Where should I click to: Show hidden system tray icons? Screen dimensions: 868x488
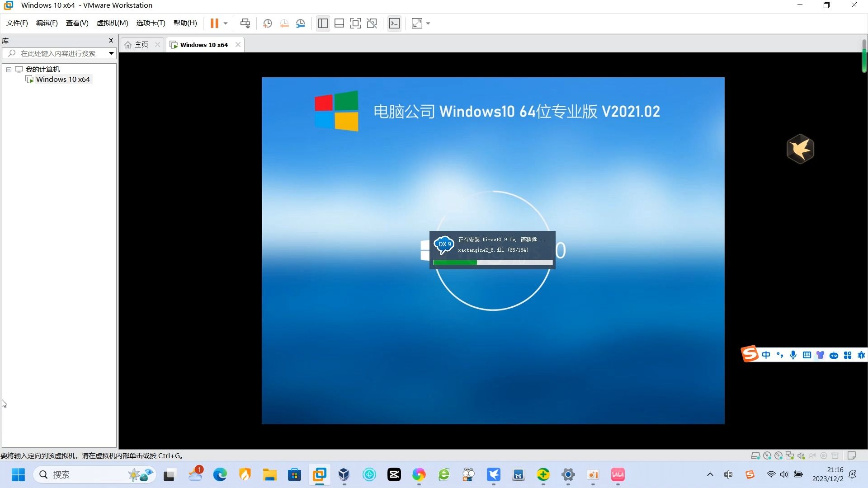click(710, 474)
